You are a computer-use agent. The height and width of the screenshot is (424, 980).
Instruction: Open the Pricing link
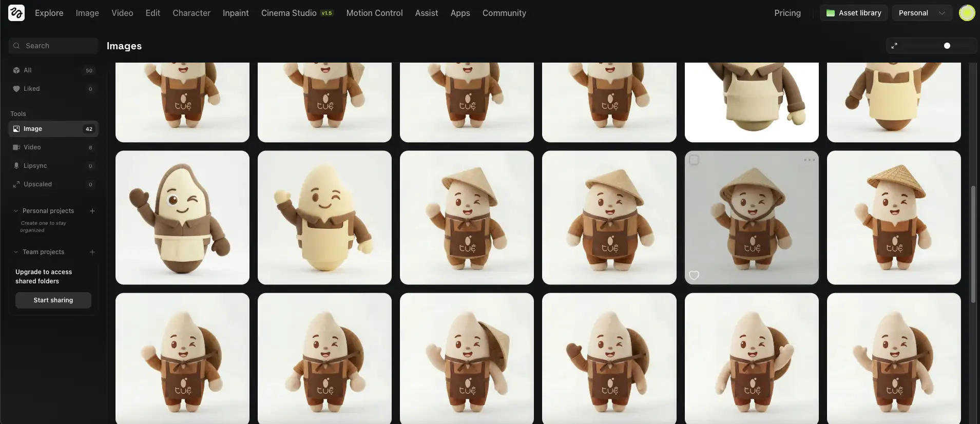click(787, 13)
